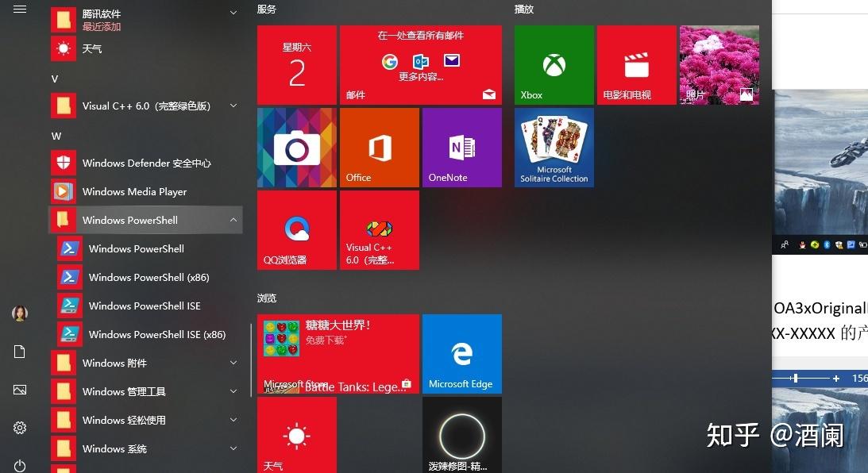Open the Documents icon in Start sidebar
Viewport: 868px width, 473px height.
[x=20, y=352]
